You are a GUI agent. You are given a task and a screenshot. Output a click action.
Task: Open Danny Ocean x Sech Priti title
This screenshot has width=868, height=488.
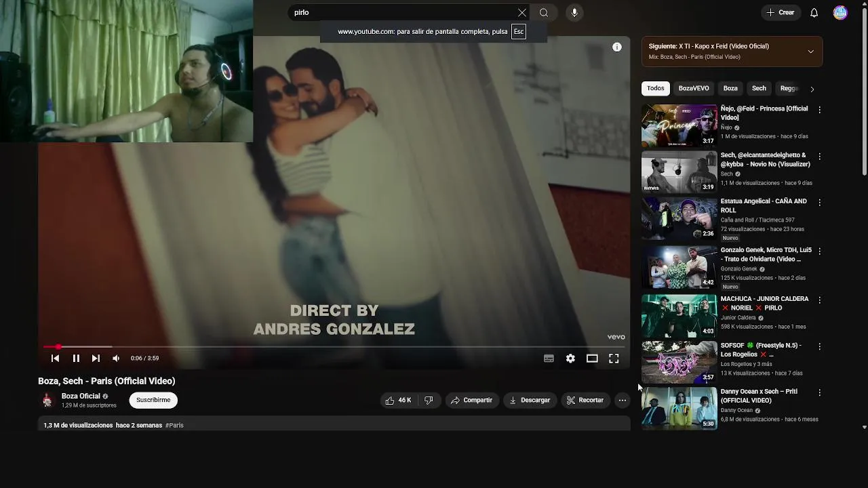pos(759,396)
